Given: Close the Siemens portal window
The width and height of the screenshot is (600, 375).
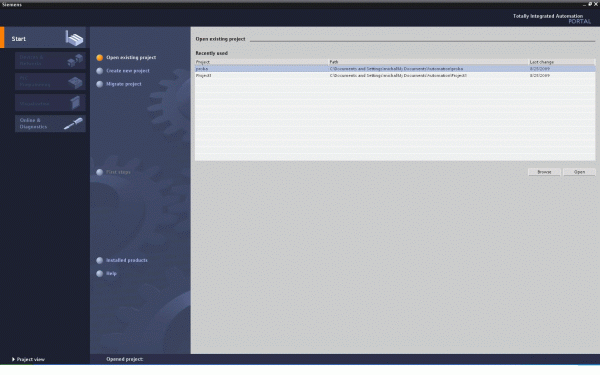Looking at the screenshot, I should coord(596,4).
